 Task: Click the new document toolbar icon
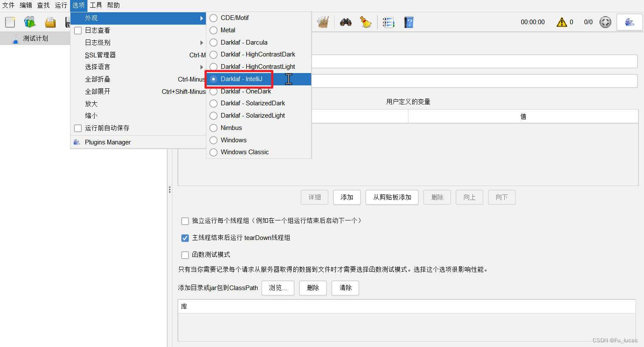[x=10, y=22]
